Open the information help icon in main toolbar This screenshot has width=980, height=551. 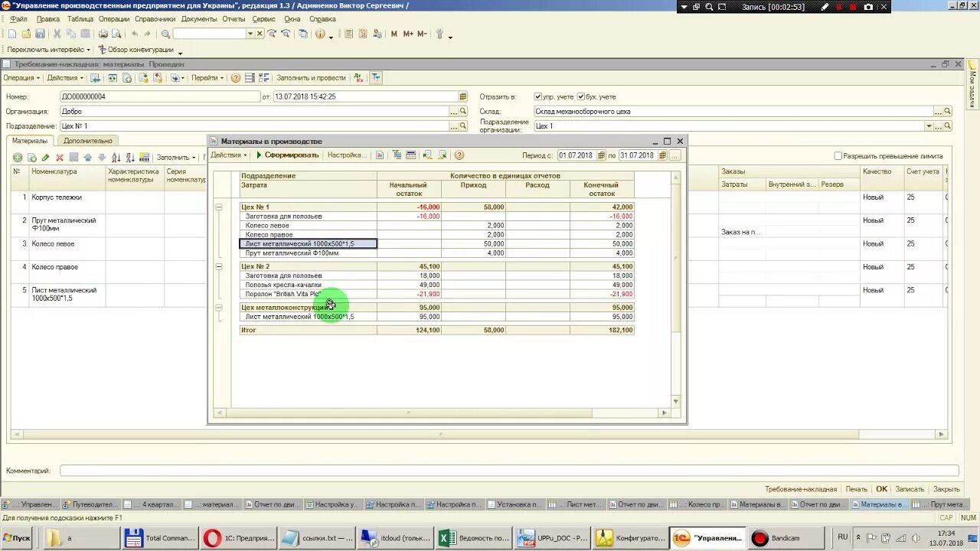320,34
